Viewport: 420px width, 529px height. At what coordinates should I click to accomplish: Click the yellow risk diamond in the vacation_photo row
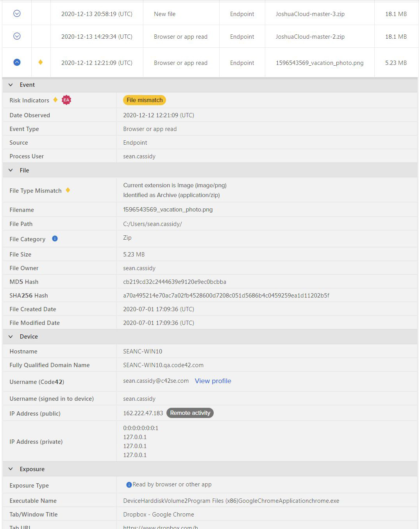(x=41, y=62)
